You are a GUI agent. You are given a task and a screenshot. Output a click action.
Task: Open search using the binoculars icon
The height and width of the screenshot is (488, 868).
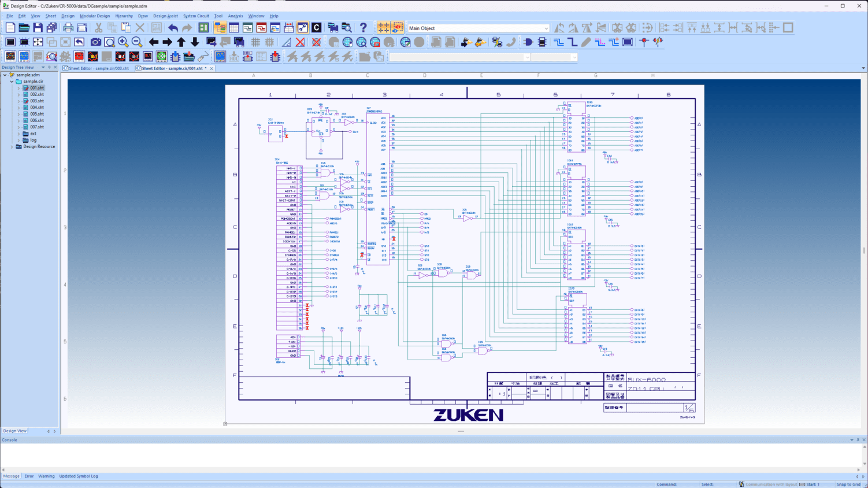(346, 27)
